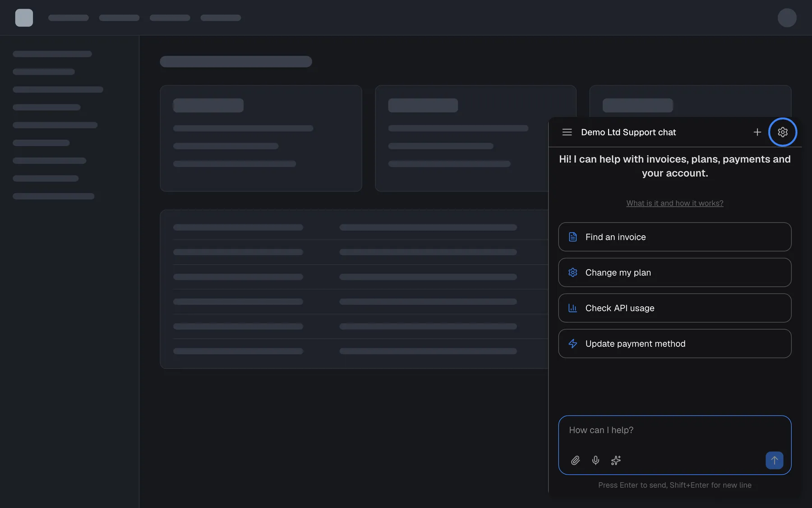
Task: Open the 'What is it and how it works?' link
Action: pyautogui.click(x=674, y=203)
